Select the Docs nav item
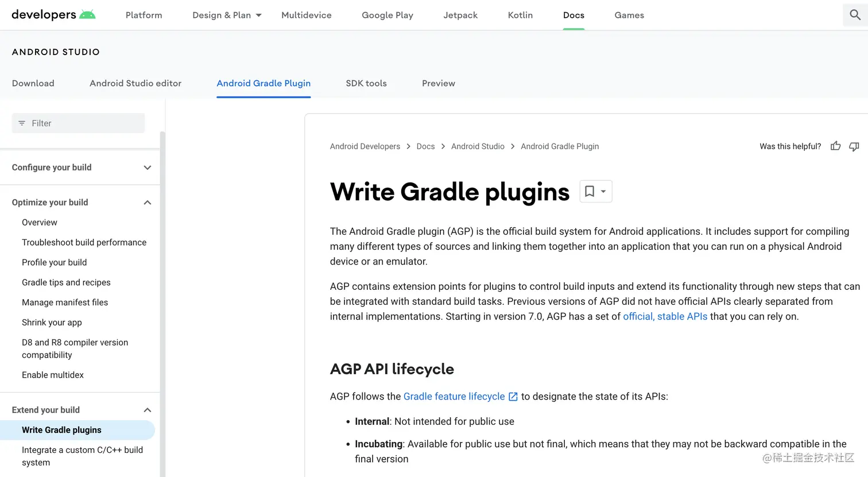The image size is (868, 477). (x=573, y=15)
